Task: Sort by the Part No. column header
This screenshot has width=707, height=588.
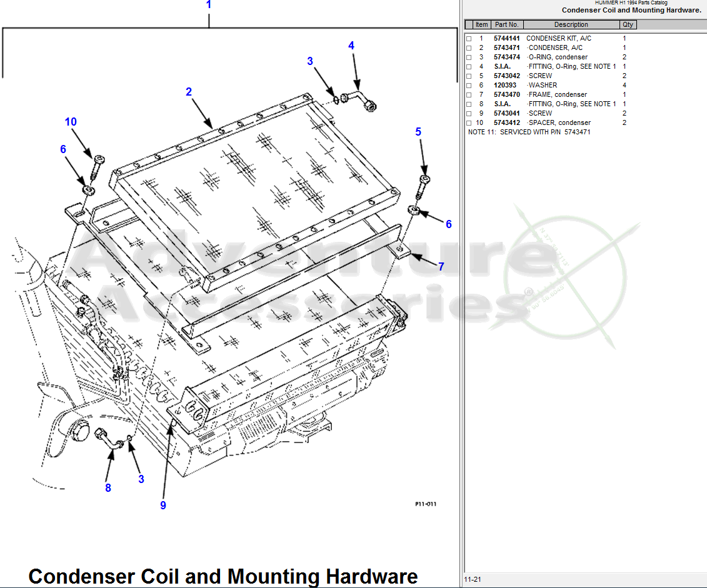Action: point(507,25)
